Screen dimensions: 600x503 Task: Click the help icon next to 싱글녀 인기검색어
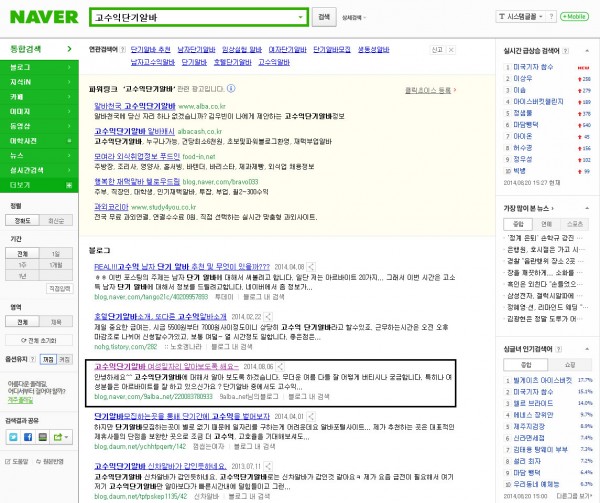click(559, 349)
